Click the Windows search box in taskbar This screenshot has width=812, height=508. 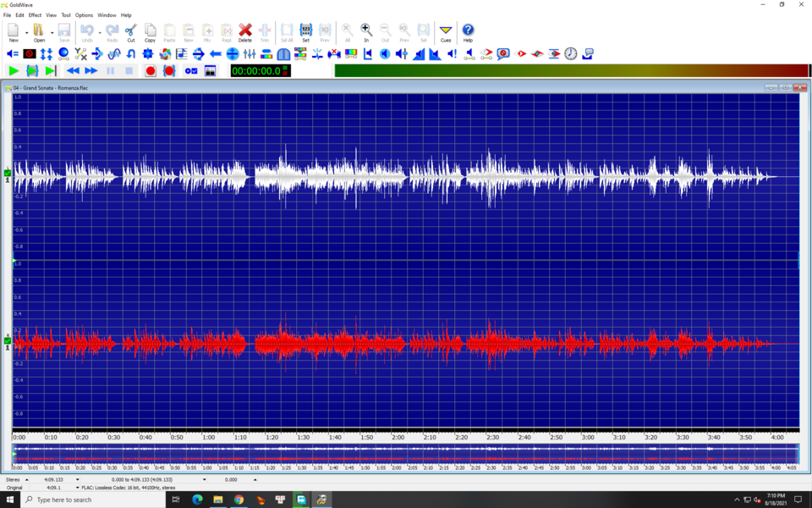[x=93, y=500]
